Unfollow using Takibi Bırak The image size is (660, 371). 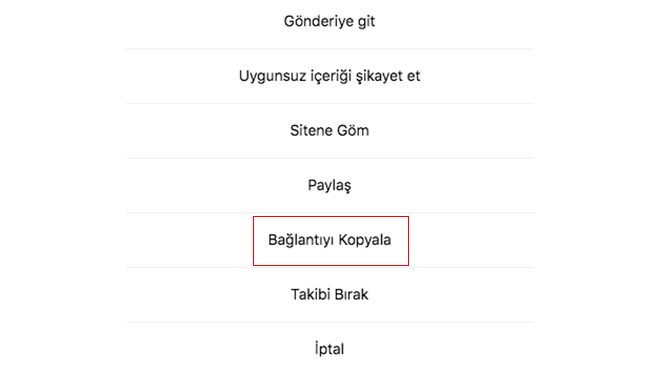[330, 294]
